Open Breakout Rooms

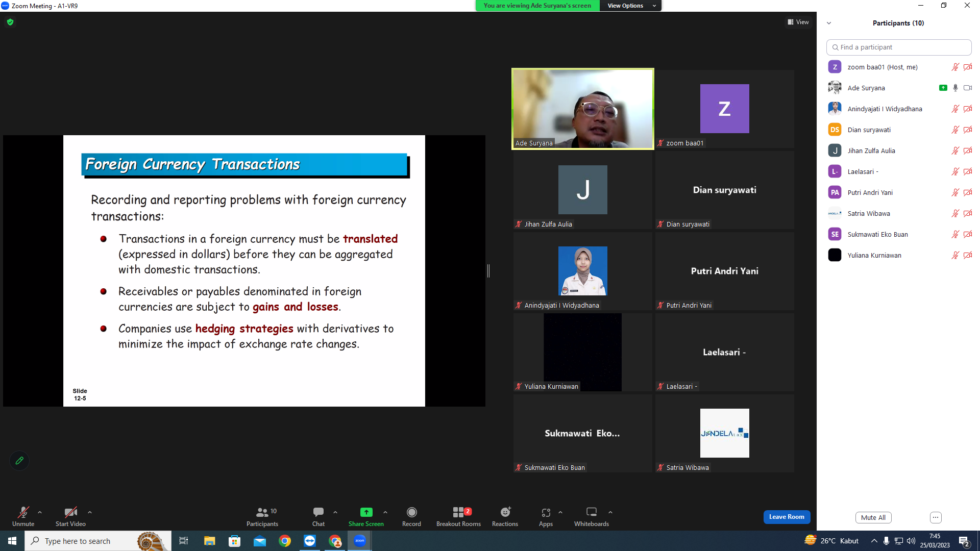pyautogui.click(x=458, y=516)
